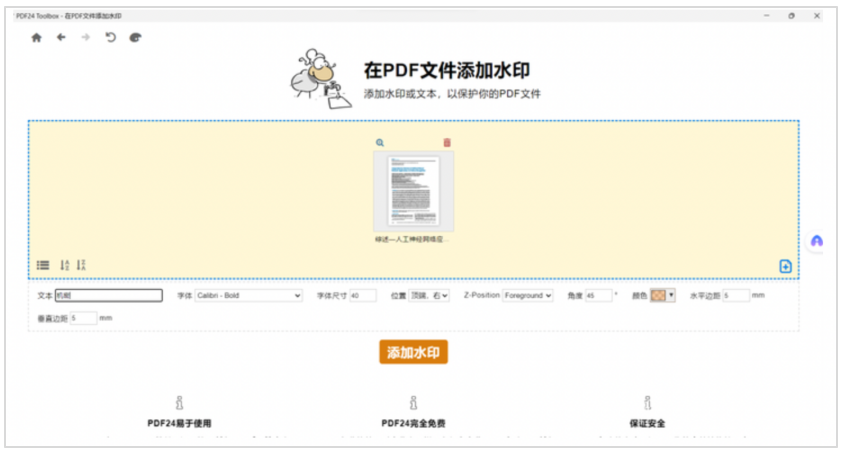Navigate back with the left arrow icon

pyautogui.click(x=61, y=37)
